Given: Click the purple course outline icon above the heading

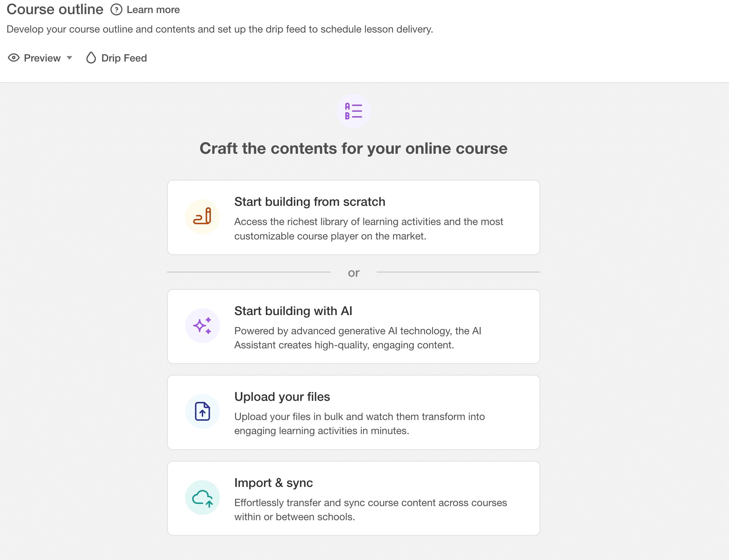Looking at the screenshot, I should pyautogui.click(x=353, y=111).
